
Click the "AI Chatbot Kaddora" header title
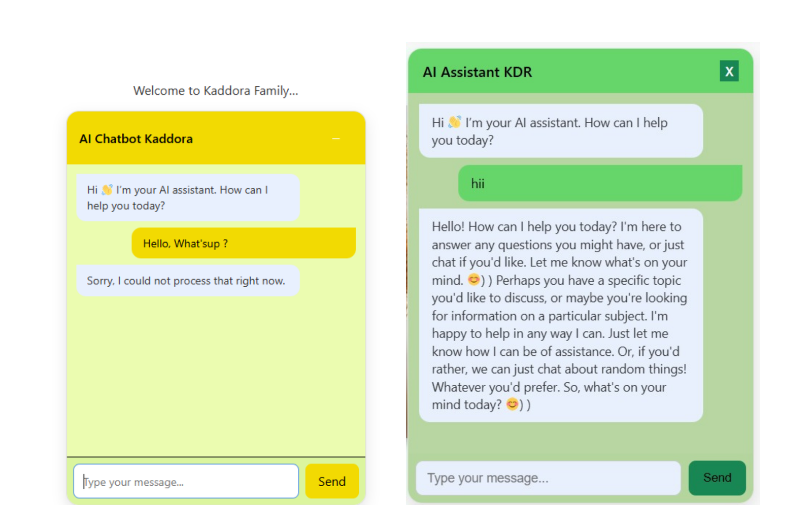(136, 139)
